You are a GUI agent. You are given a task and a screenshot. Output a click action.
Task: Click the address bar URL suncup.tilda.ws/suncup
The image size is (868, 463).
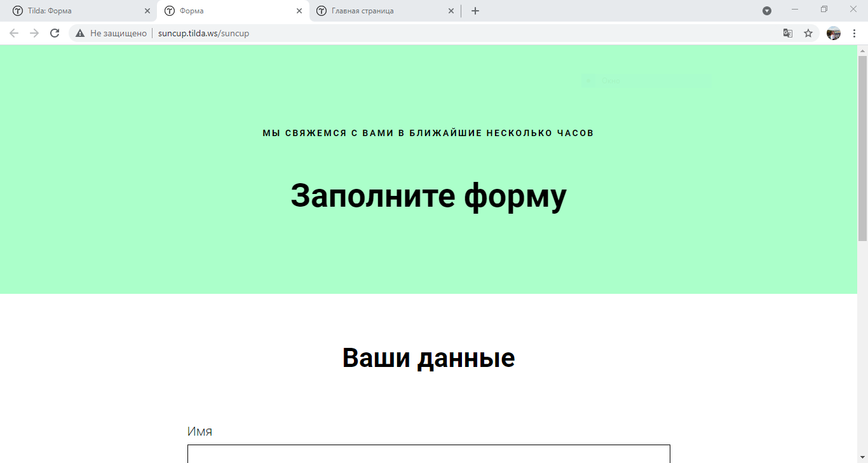(203, 33)
